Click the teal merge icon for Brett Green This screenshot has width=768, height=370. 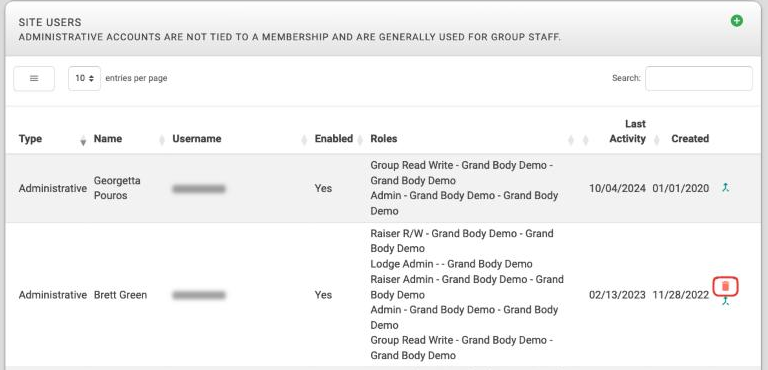tap(725, 301)
